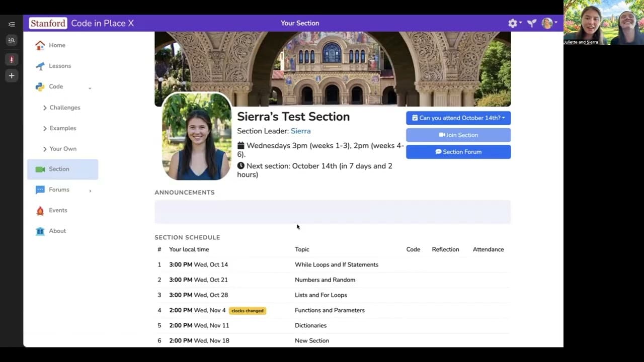Viewport: 644px width, 362px height.
Task: Click the '3:00 PM Wed, Oct 14' schedule time
Action: (198, 264)
